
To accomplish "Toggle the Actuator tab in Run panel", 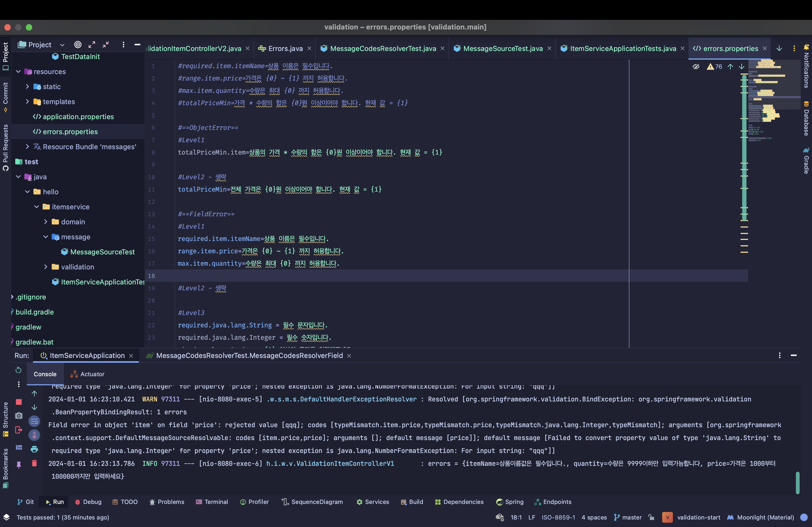I will point(92,373).
